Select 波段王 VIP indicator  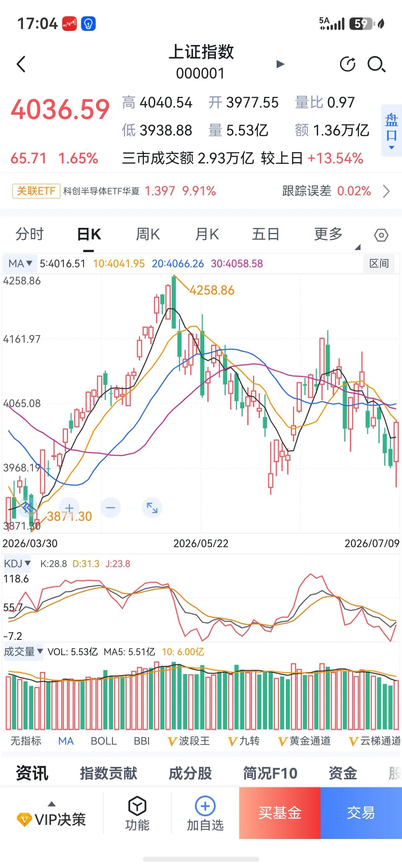click(189, 741)
